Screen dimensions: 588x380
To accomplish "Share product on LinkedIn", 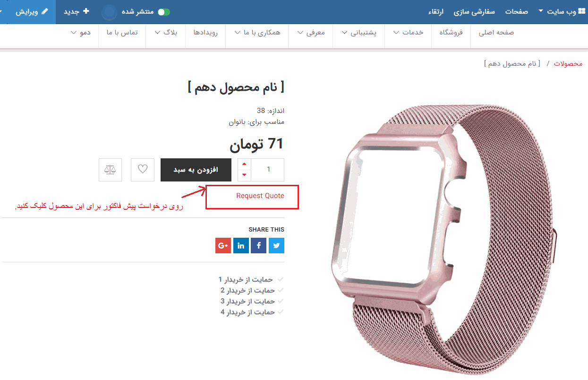I will [x=241, y=246].
